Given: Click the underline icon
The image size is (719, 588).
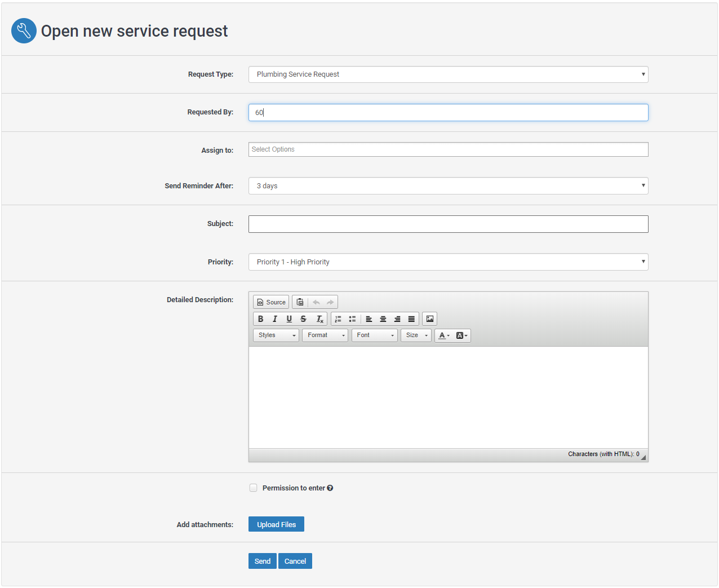Looking at the screenshot, I should point(289,319).
